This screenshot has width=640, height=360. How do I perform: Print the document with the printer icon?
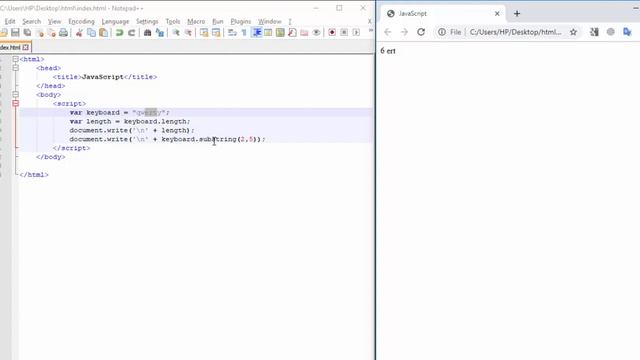(63, 33)
